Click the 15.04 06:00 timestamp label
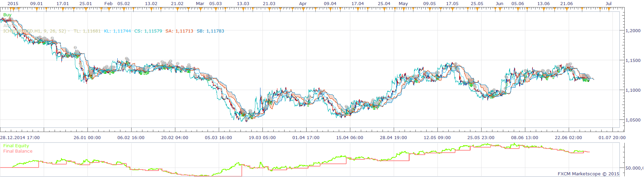644x177 pixels. [350, 138]
